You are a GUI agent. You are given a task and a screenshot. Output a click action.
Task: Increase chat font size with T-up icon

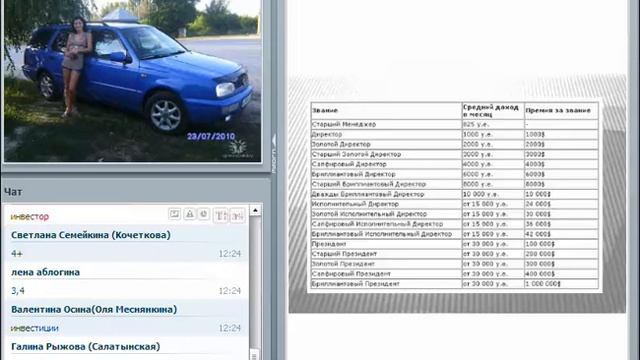[x=220, y=215]
